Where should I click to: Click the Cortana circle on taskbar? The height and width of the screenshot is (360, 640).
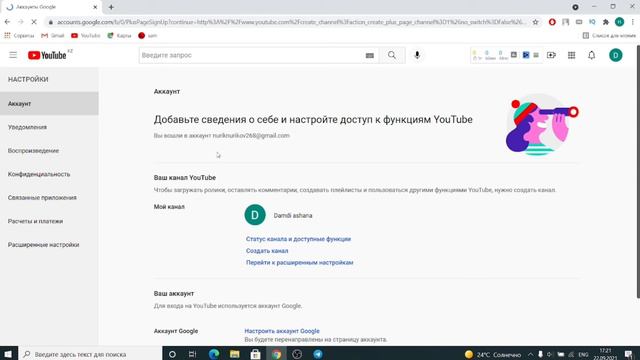click(172, 354)
